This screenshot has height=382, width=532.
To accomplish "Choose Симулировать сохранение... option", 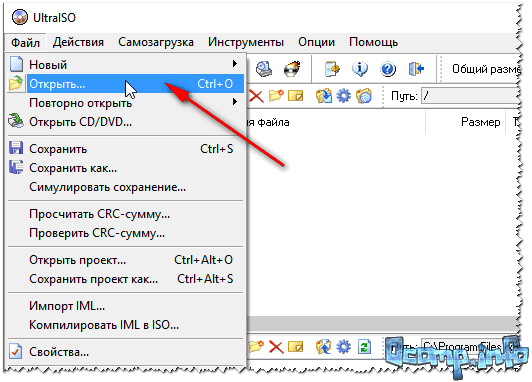I will [x=126, y=187].
